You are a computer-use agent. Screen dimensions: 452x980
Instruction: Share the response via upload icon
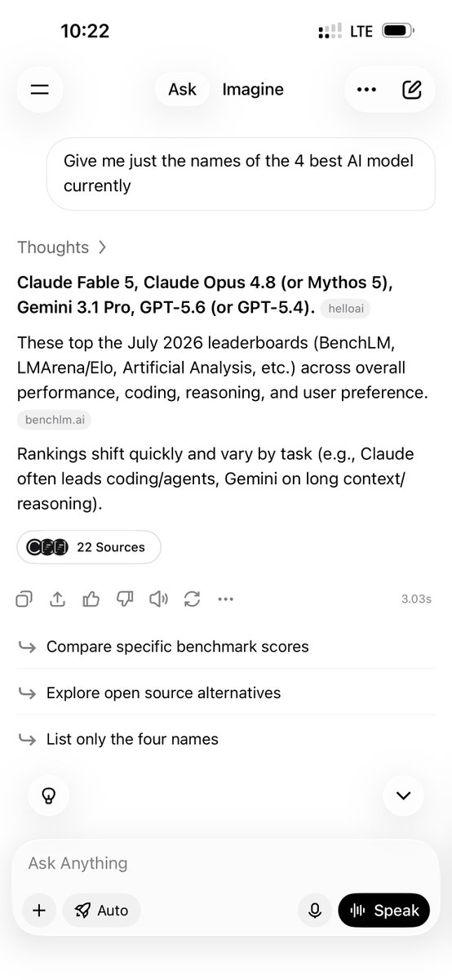(x=58, y=599)
